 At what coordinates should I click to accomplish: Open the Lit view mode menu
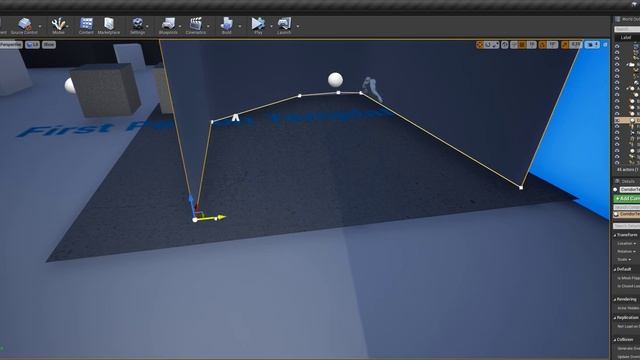point(33,44)
